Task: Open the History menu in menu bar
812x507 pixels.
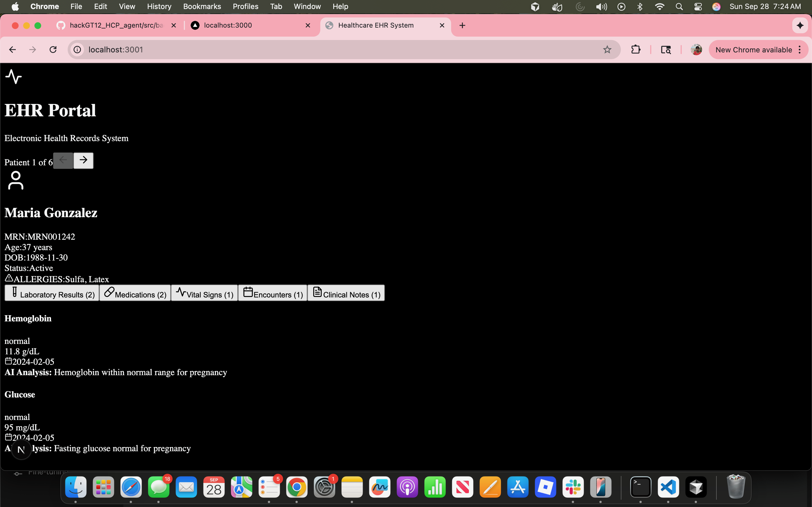Action: (x=159, y=6)
